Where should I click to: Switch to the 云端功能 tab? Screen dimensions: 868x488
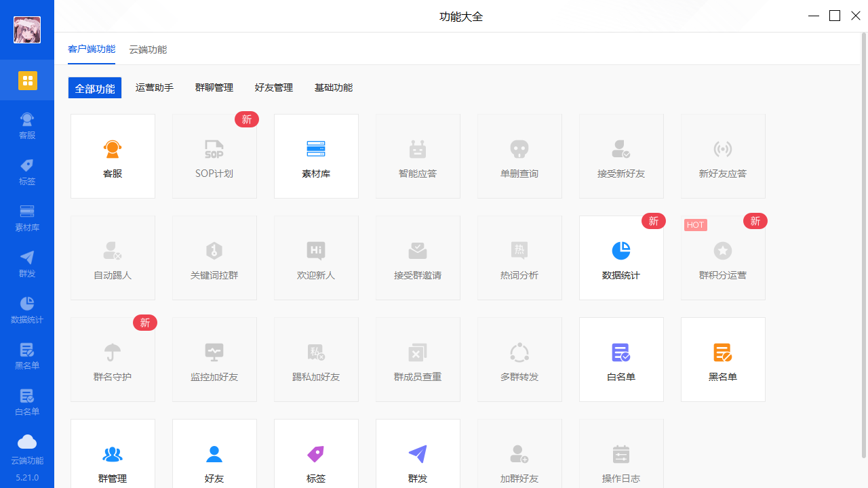[148, 49]
